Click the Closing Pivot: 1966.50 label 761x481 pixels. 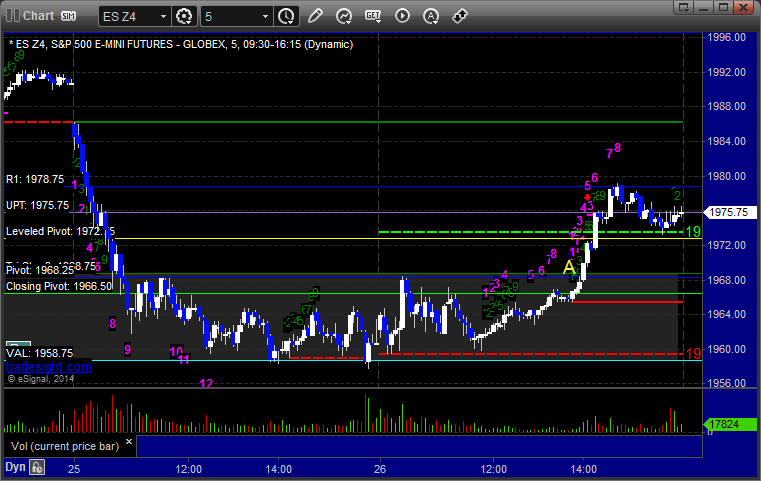click(59, 286)
